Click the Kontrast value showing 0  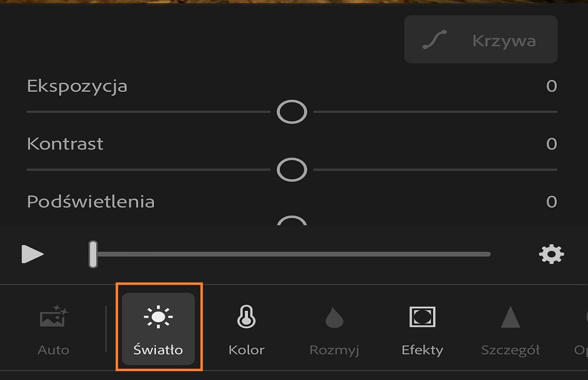552,144
